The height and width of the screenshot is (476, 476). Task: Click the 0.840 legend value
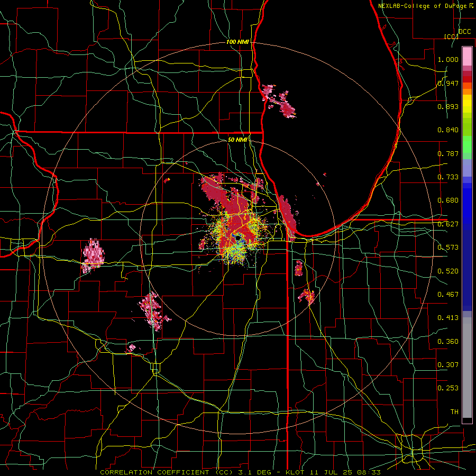click(448, 130)
